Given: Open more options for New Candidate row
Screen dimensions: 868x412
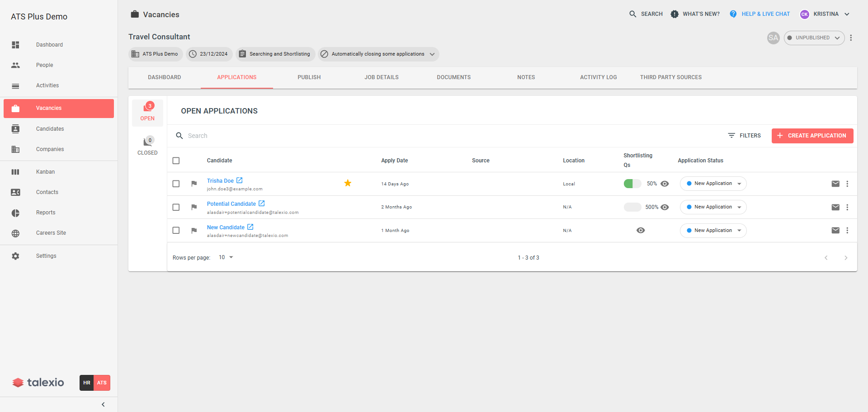Looking at the screenshot, I should point(847,231).
